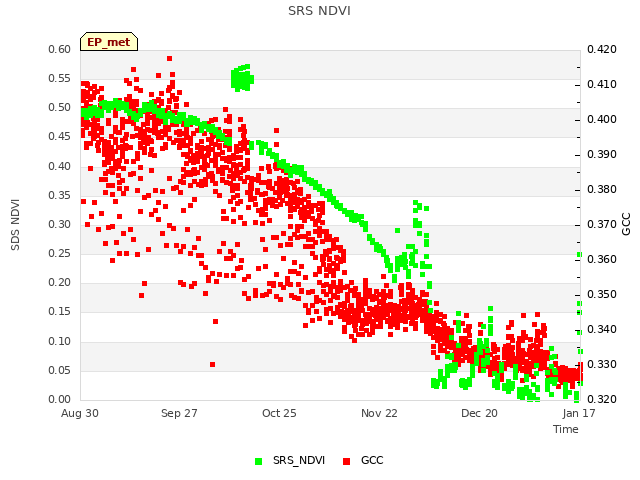Click the 0.35 left axis value

point(60,195)
